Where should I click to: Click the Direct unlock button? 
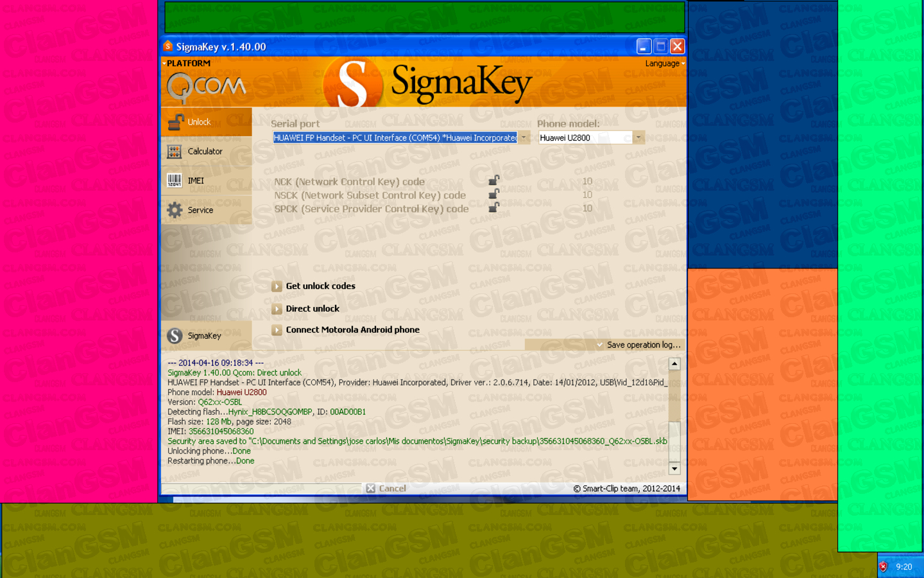pyautogui.click(x=312, y=309)
